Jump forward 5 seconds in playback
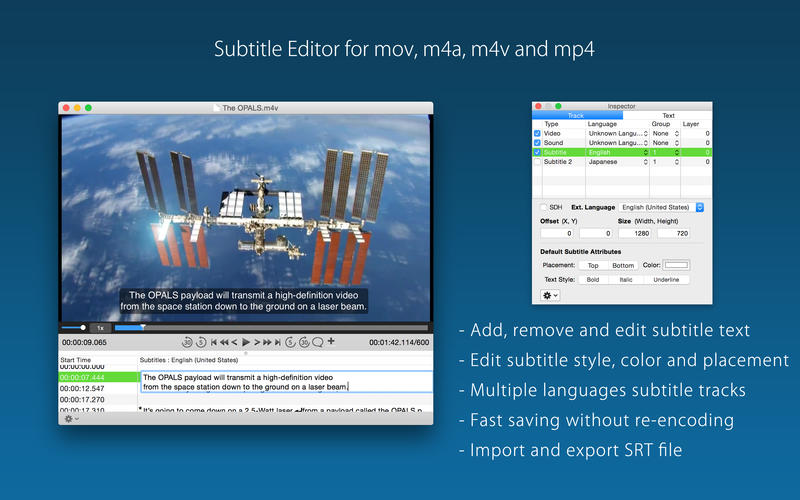The height and width of the screenshot is (500, 800). coord(290,342)
